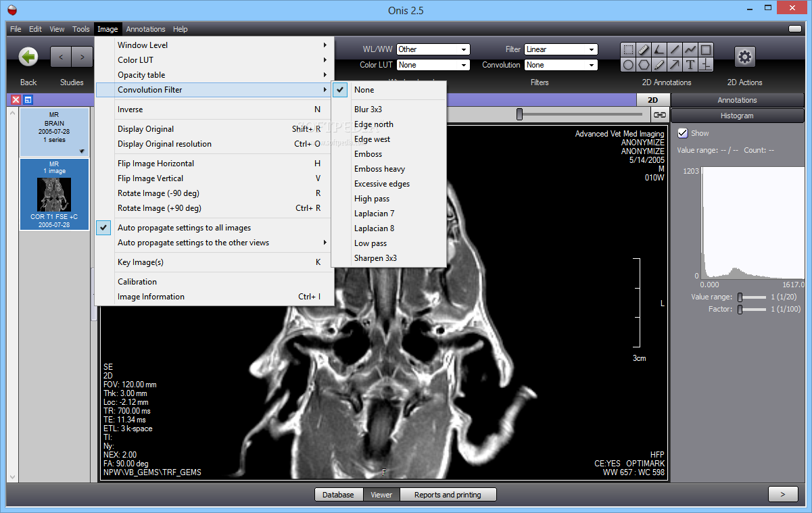Click the bottom-right forward arrow button

pos(783,495)
